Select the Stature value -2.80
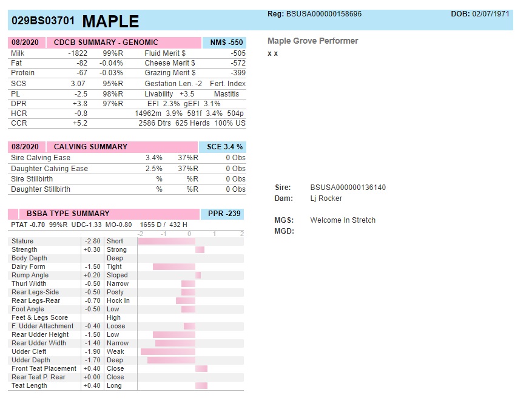The width and height of the screenshot is (532, 406). point(93,242)
